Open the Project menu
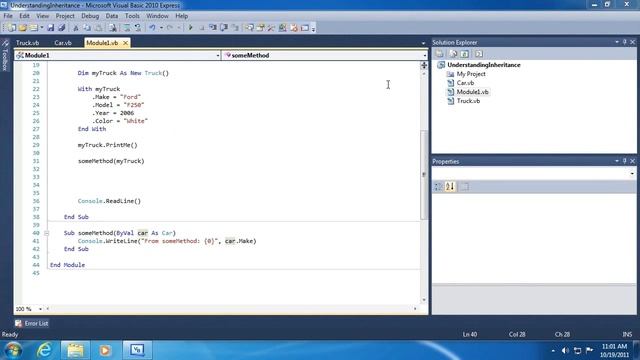The image size is (640, 360). pyautogui.click(x=65, y=16)
